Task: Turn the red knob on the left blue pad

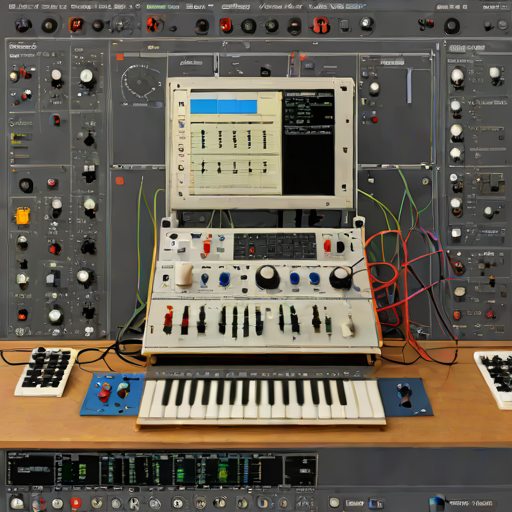Action: pyautogui.click(x=105, y=392)
